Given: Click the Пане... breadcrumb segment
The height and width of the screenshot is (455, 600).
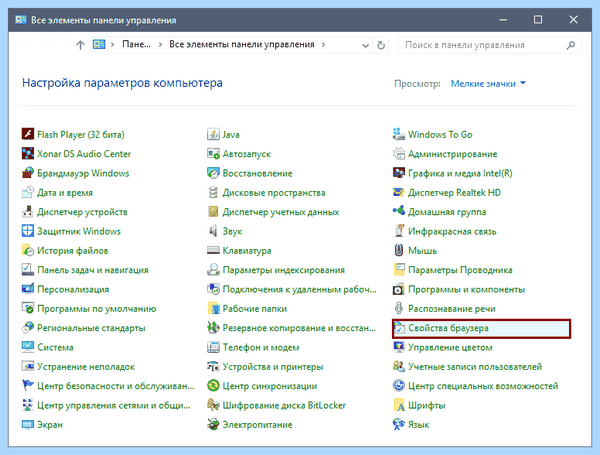Looking at the screenshot, I should click(x=136, y=44).
